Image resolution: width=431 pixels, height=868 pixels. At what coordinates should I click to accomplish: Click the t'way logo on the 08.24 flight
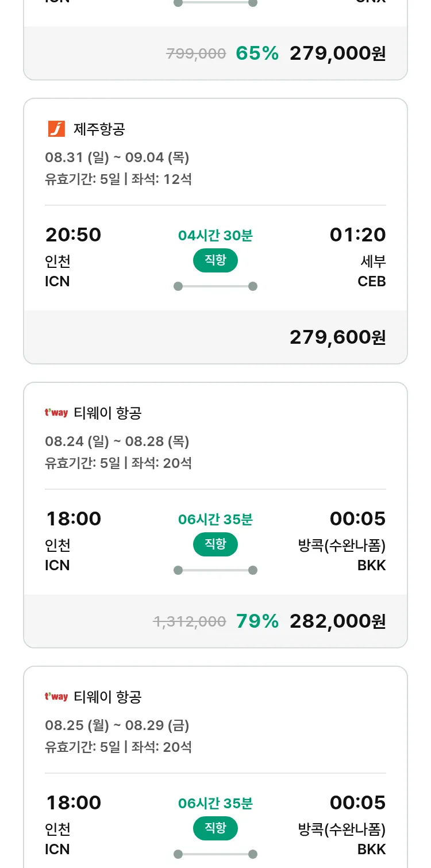pyautogui.click(x=56, y=413)
